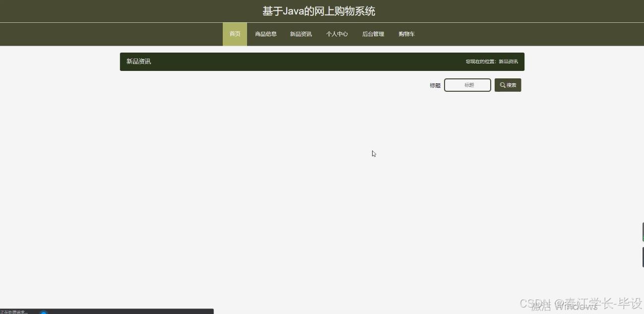
Task: Open the 购物车 navigation menu item
Action: pyautogui.click(x=406, y=34)
